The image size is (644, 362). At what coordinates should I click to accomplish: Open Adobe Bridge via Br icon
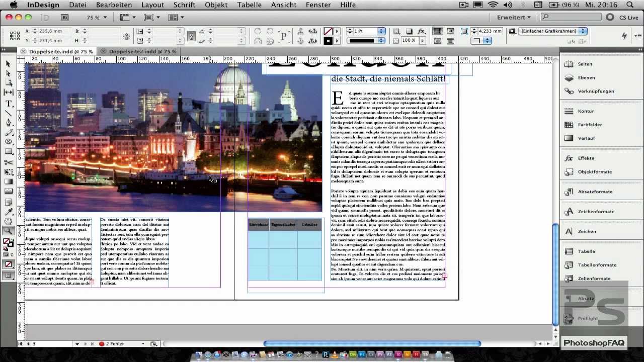point(64,17)
